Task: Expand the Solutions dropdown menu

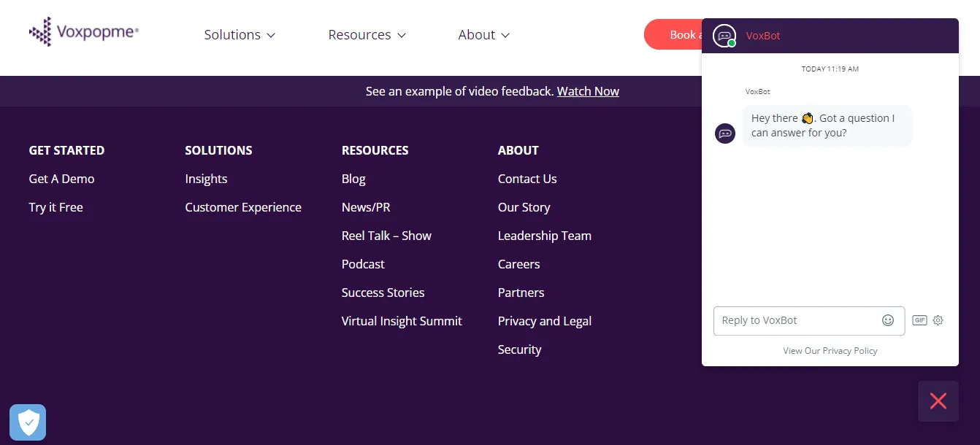Action: point(240,35)
